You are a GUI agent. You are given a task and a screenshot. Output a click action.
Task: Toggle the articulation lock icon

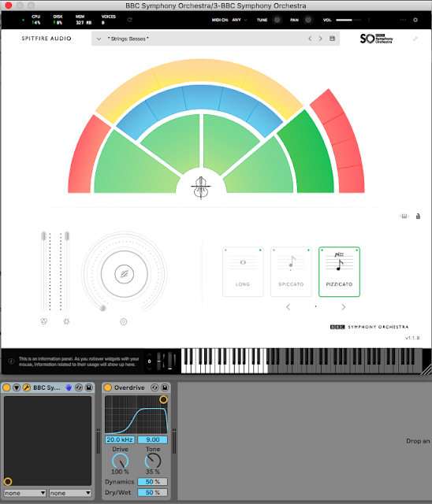click(418, 216)
